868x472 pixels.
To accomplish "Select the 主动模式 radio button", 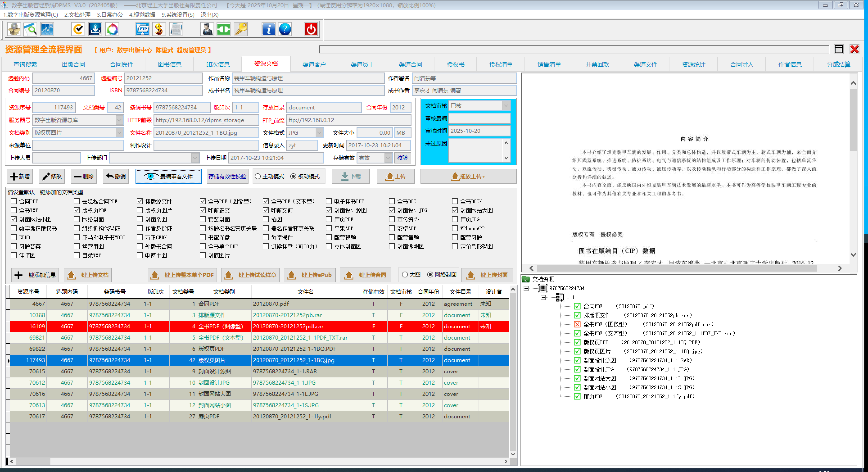I will click(258, 176).
